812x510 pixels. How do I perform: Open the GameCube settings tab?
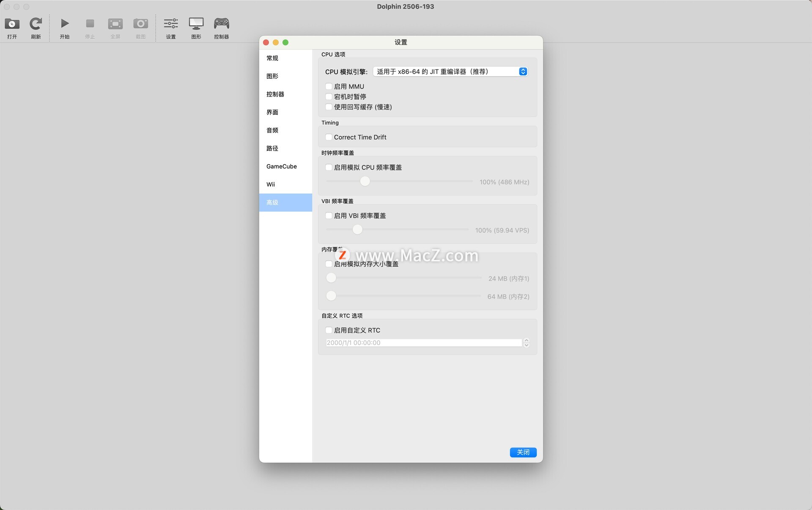pos(285,166)
